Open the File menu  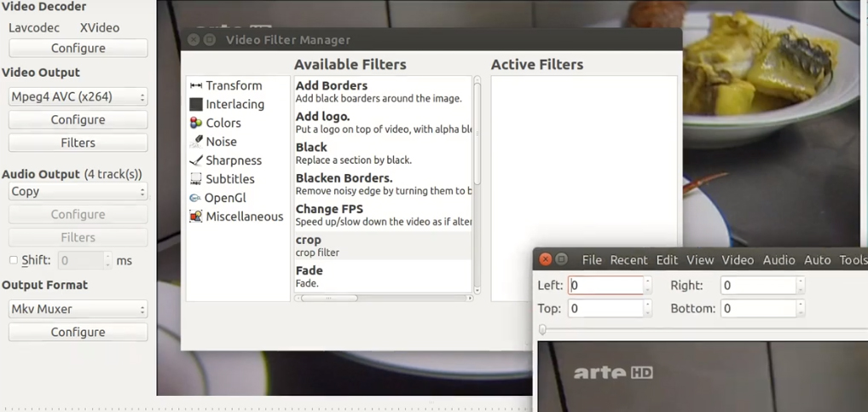click(592, 259)
